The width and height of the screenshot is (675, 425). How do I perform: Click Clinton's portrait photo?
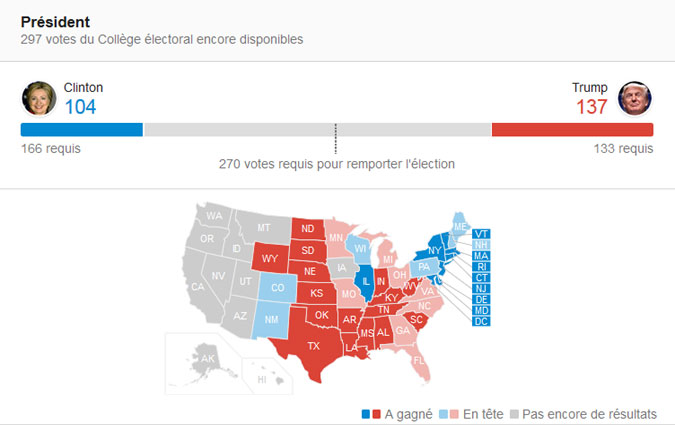point(39,98)
